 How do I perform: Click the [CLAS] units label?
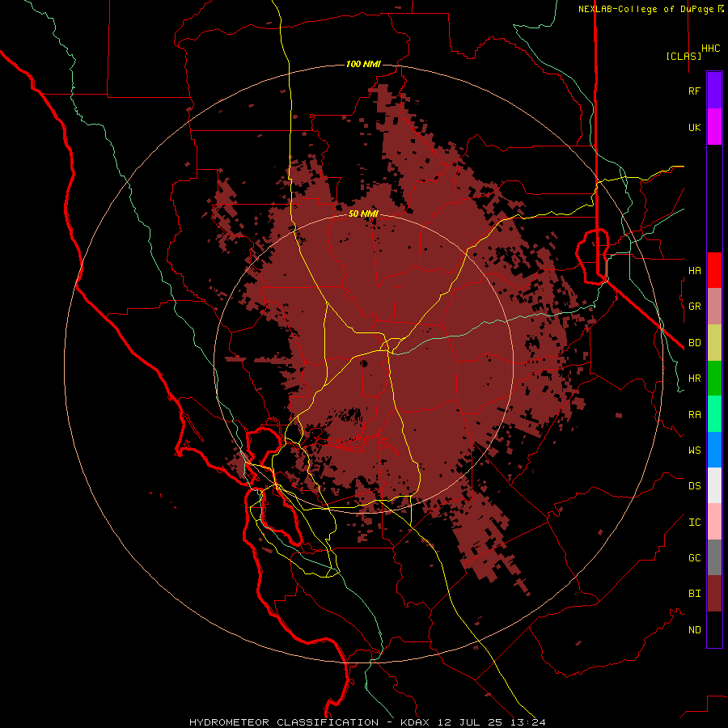684,56
